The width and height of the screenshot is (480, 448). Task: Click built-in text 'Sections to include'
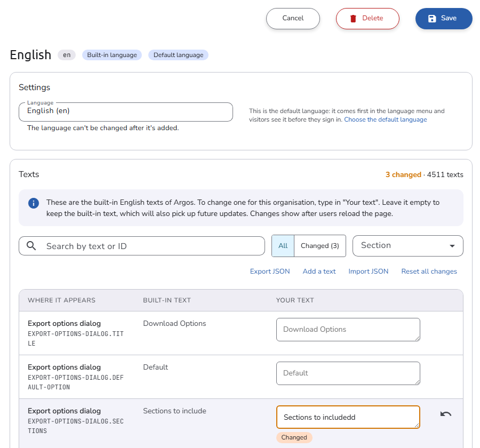[174, 411]
